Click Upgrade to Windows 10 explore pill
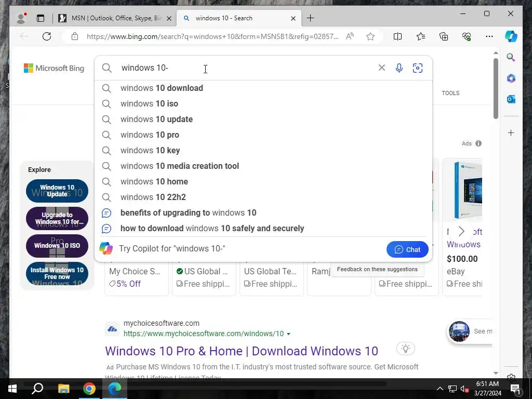 coord(57,219)
